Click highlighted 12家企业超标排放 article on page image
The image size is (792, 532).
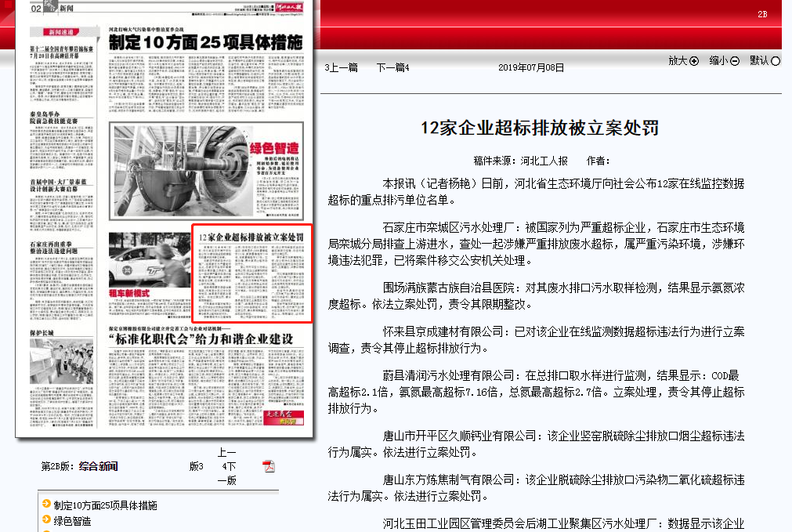coord(251,273)
